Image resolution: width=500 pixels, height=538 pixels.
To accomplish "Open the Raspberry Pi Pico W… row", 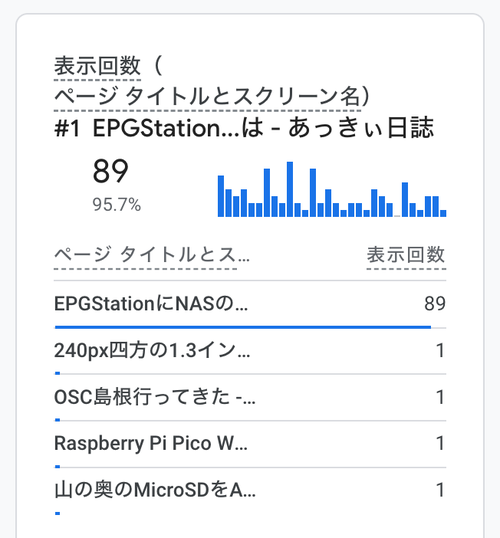I will click(250, 444).
